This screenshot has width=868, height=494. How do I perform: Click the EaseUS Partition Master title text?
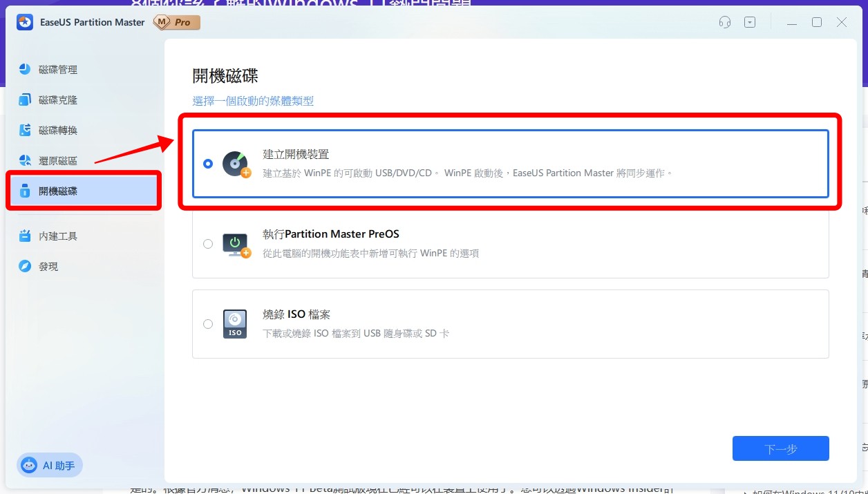click(x=92, y=22)
